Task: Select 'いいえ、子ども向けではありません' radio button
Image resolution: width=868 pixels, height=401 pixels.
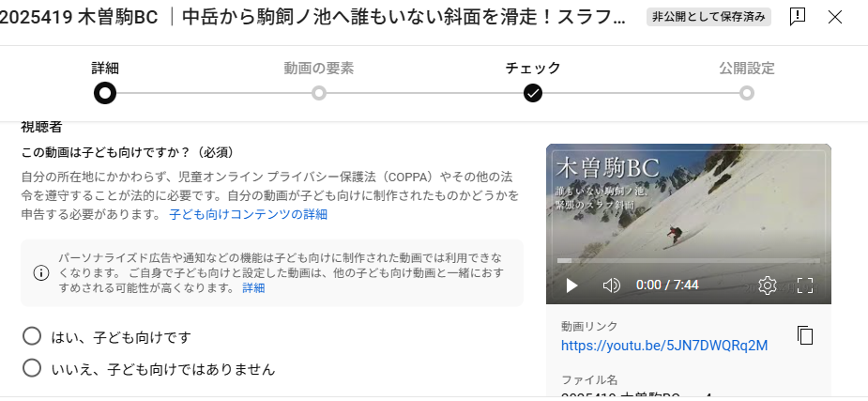Action: [x=32, y=368]
